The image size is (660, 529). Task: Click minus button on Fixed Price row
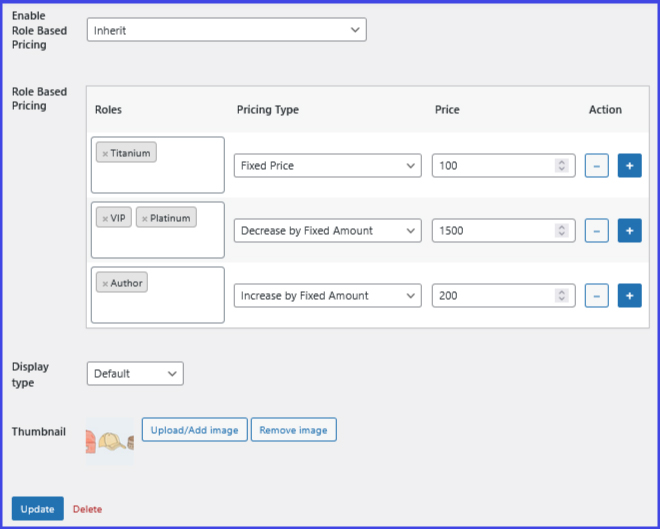tap(596, 165)
